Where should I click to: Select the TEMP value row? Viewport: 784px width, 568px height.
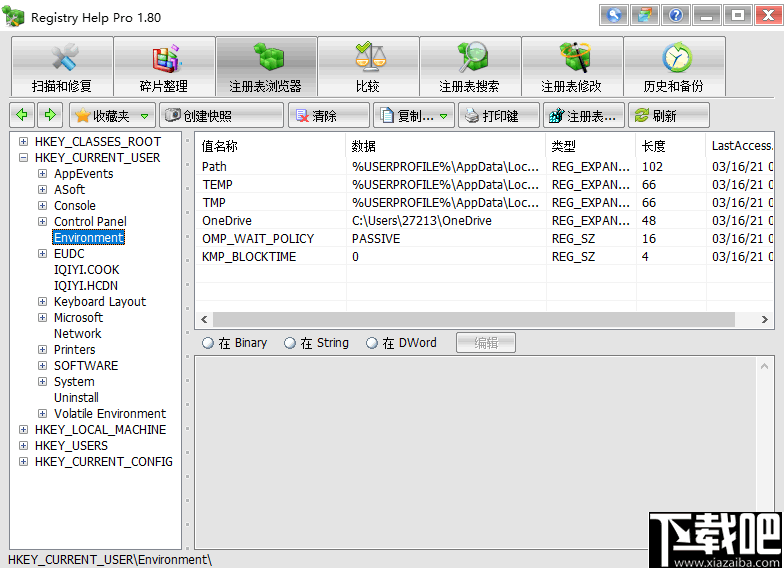[484, 184]
